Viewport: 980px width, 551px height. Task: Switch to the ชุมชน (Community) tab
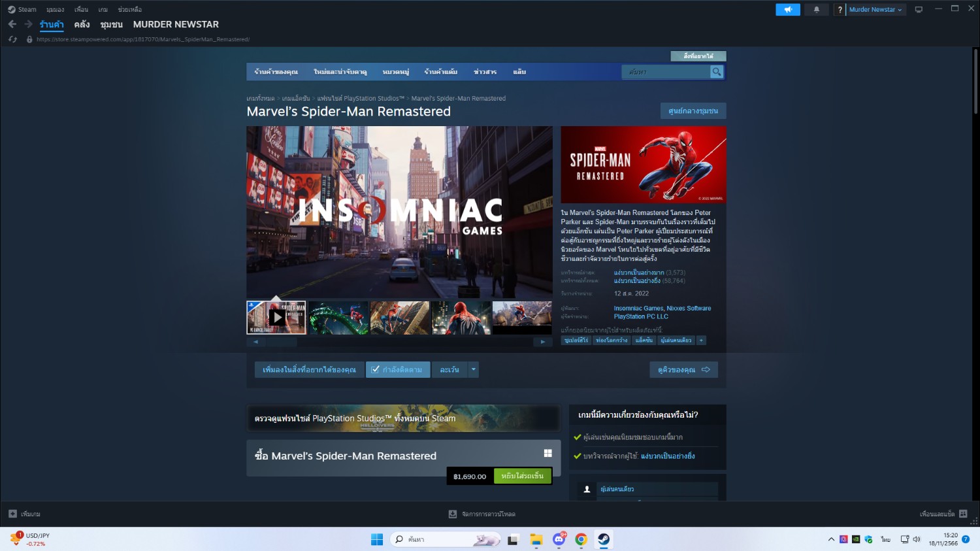pos(112,24)
